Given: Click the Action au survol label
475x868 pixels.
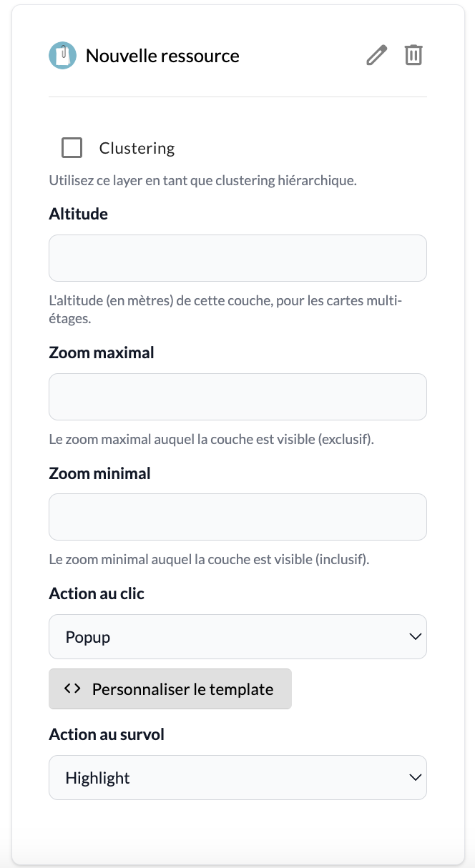Looking at the screenshot, I should (107, 734).
